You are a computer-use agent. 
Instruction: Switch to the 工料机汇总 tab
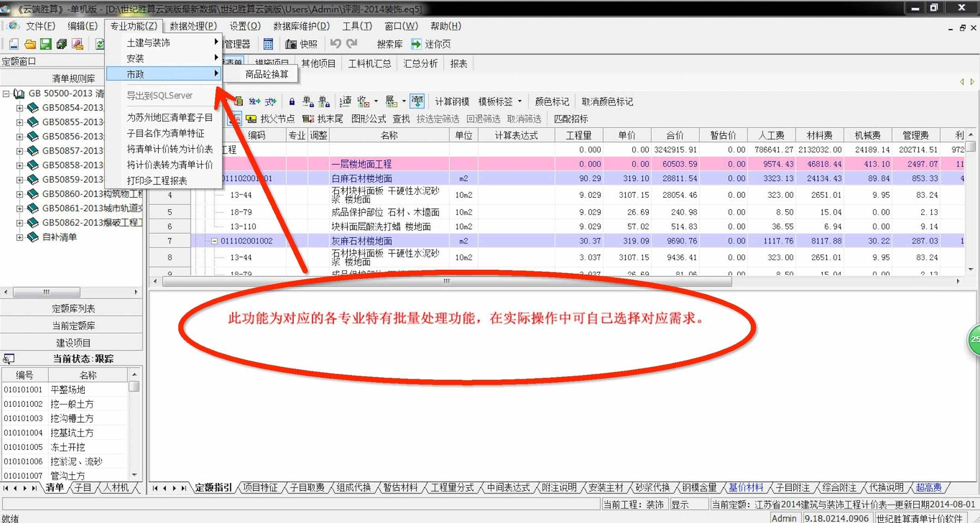coord(369,64)
